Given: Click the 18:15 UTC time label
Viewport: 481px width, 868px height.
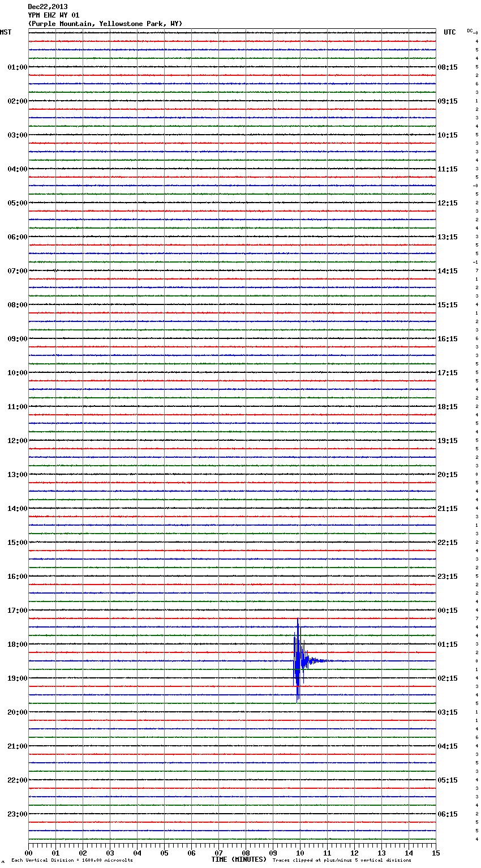Looking at the screenshot, I should (x=448, y=407).
